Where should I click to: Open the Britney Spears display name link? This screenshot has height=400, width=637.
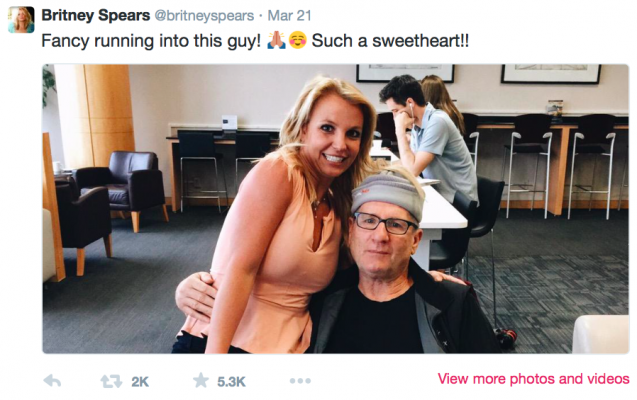pos(96,16)
